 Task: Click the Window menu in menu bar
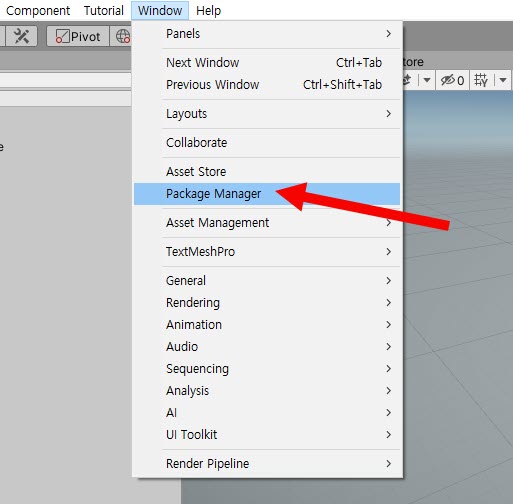[160, 11]
